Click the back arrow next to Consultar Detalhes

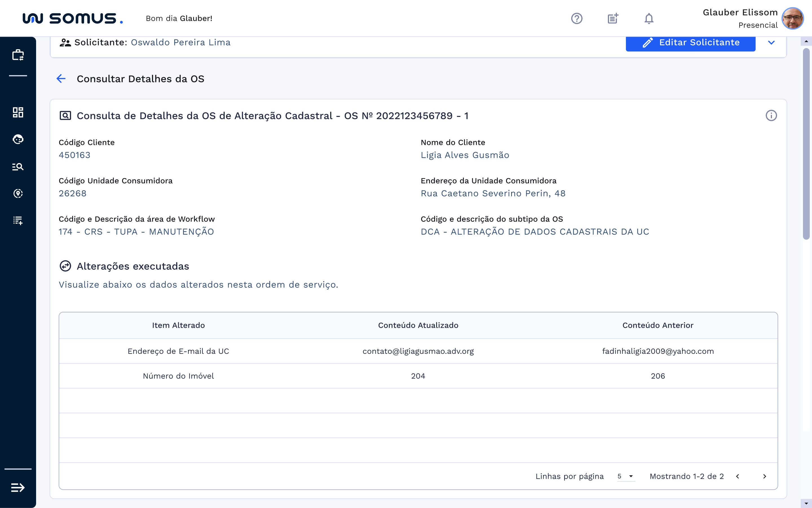point(61,79)
